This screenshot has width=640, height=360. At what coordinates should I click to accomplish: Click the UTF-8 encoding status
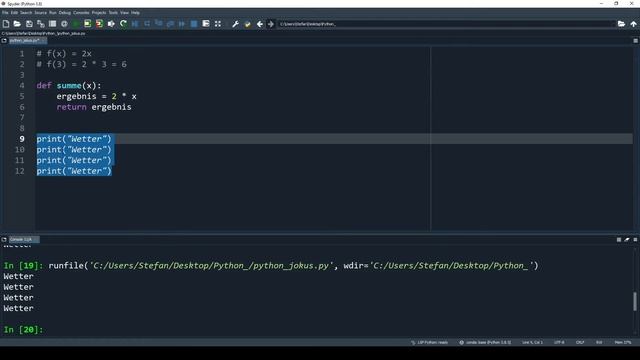(x=559, y=342)
